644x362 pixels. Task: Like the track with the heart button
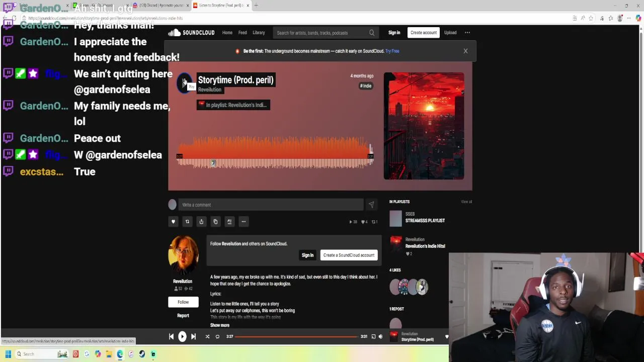pyautogui.click(x=173, y=222)
